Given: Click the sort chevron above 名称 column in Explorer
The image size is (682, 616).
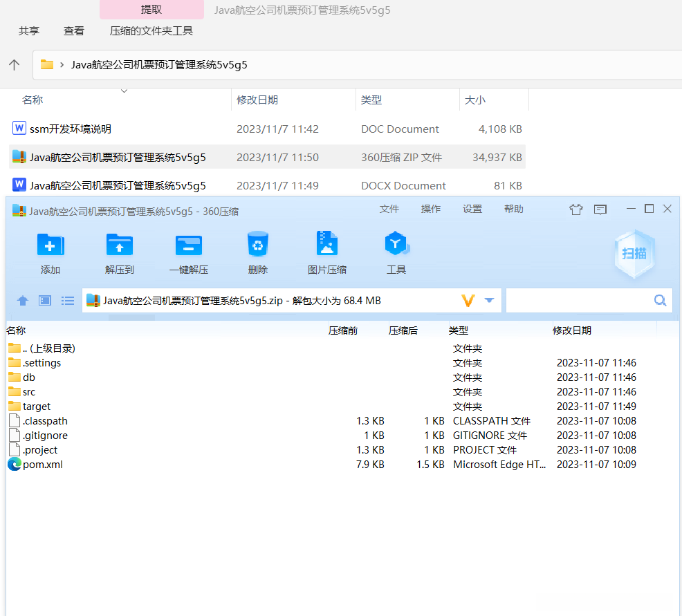Looking at the screenshot, I should (x=124, y=91).
